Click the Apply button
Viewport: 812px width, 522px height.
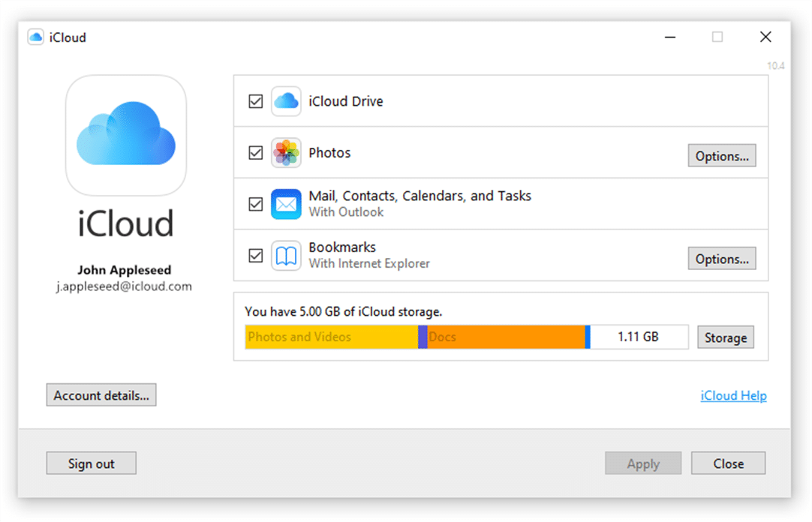coord(642,463)
